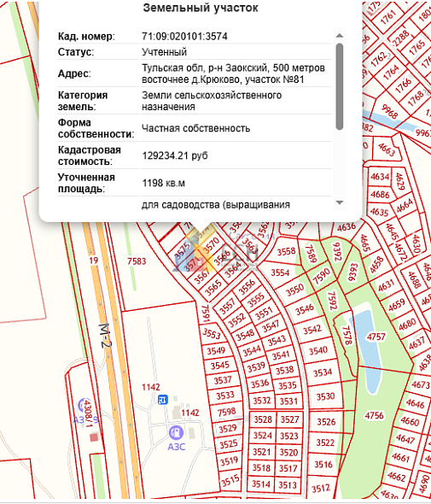Click the red building marker near 4308/1

click(94, 437)
